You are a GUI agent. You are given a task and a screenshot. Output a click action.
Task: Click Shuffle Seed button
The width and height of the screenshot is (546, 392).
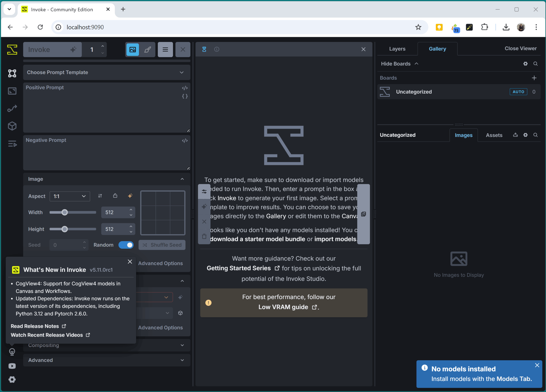pyautogui.click(x=162, y=245)
